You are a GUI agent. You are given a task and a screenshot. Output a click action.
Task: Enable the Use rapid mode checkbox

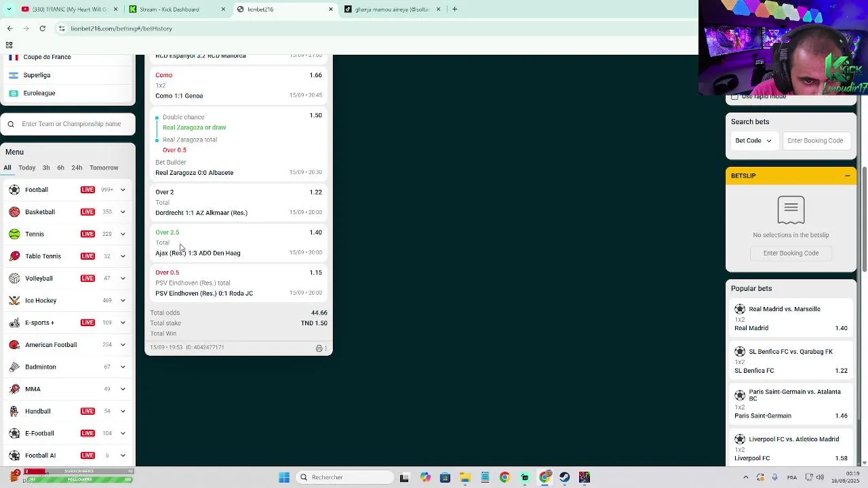pyautogui.click(x=734, y=97)
